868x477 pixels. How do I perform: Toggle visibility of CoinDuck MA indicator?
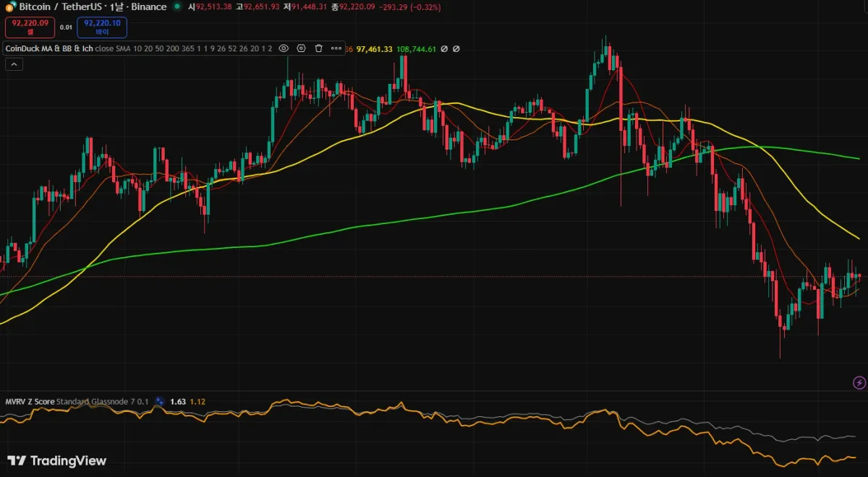[284, 48]
